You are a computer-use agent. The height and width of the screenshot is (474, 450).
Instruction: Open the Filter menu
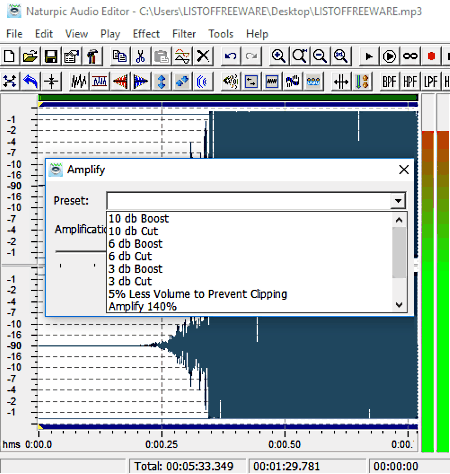(184, 34)
